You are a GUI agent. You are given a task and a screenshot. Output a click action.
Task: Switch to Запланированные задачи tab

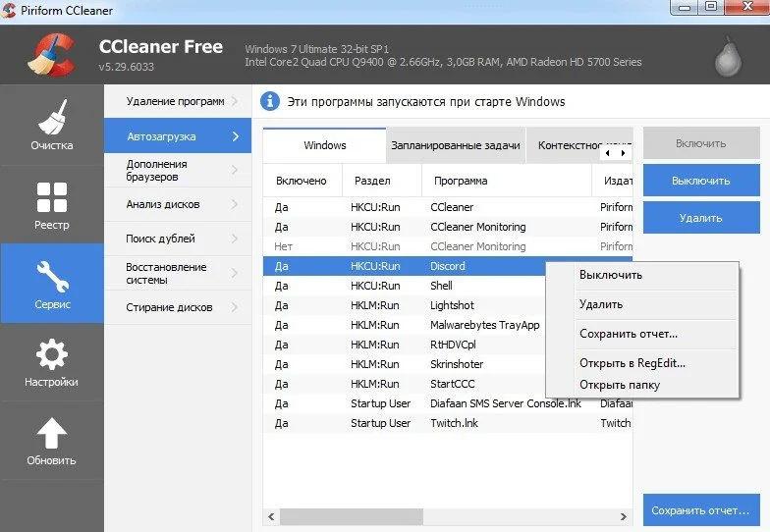(x=456, y=145)
